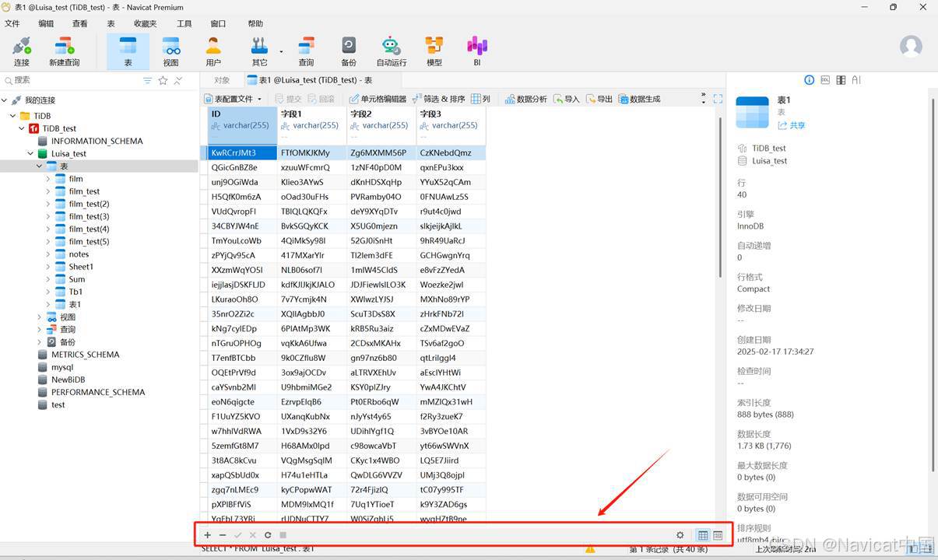
Task: Click the add record plus icon
Action: click(207, 535)
